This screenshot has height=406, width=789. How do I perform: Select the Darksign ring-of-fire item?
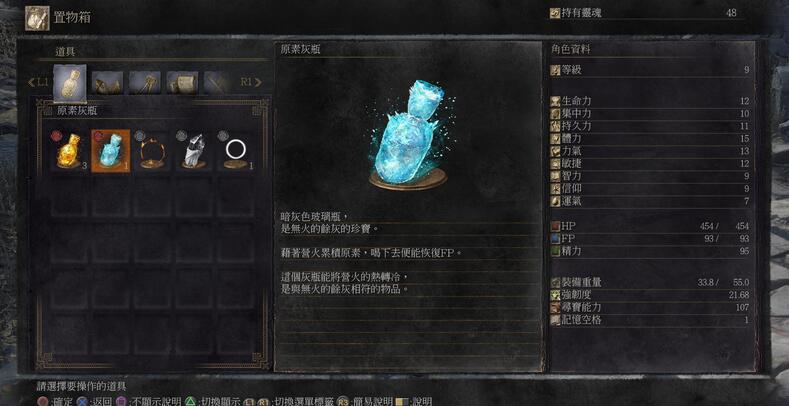click(152, 151)
